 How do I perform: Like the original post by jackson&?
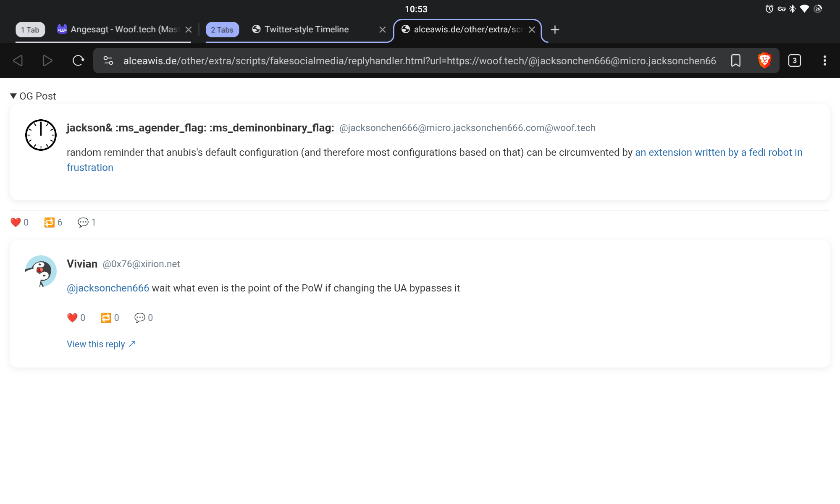(x=16, y=223)
